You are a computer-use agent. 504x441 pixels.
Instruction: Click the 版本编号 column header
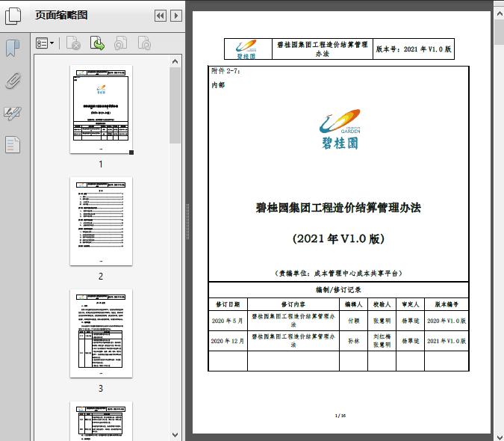click(x=447, y=304)
